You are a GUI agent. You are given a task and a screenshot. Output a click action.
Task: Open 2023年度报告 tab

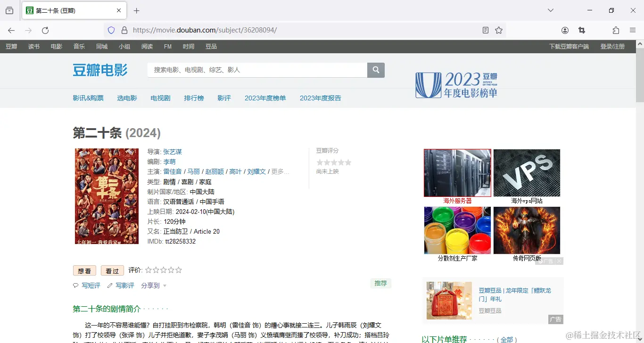321,98
